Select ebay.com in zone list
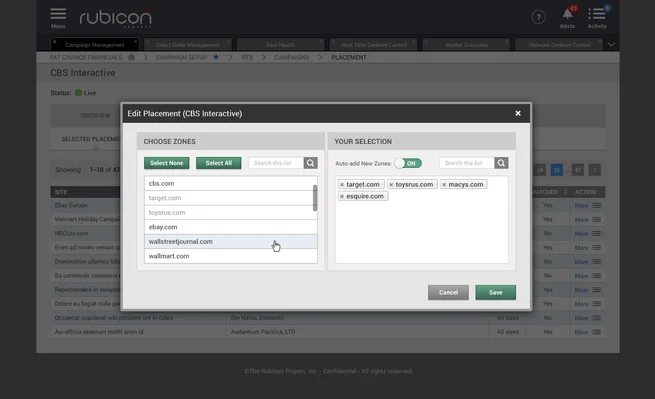 (231, 227)
